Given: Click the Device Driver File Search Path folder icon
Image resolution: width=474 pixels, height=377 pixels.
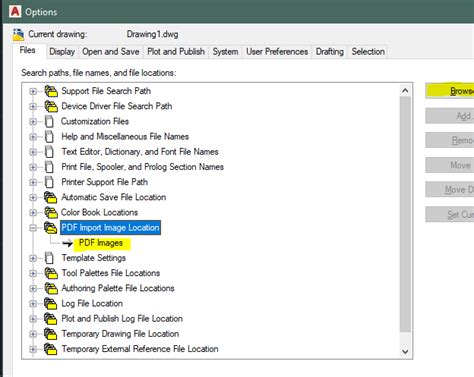Looking at the screenshot, I should [51, 106].
